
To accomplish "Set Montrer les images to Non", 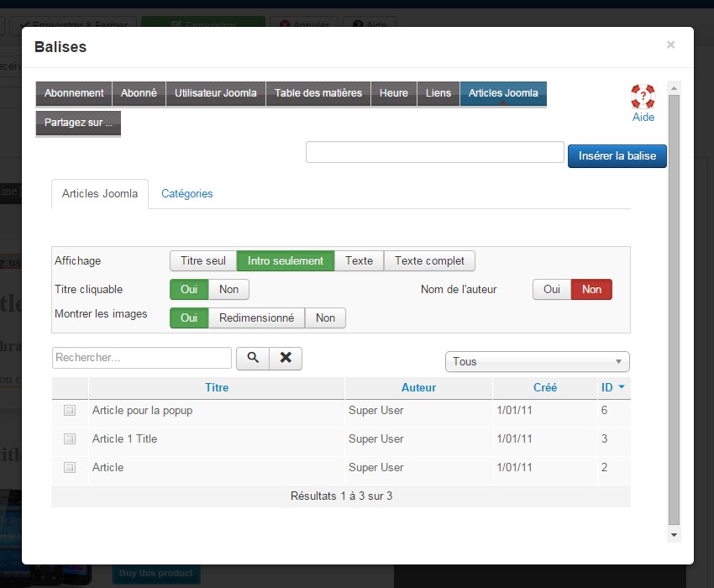I will click(x=325, y=318).
